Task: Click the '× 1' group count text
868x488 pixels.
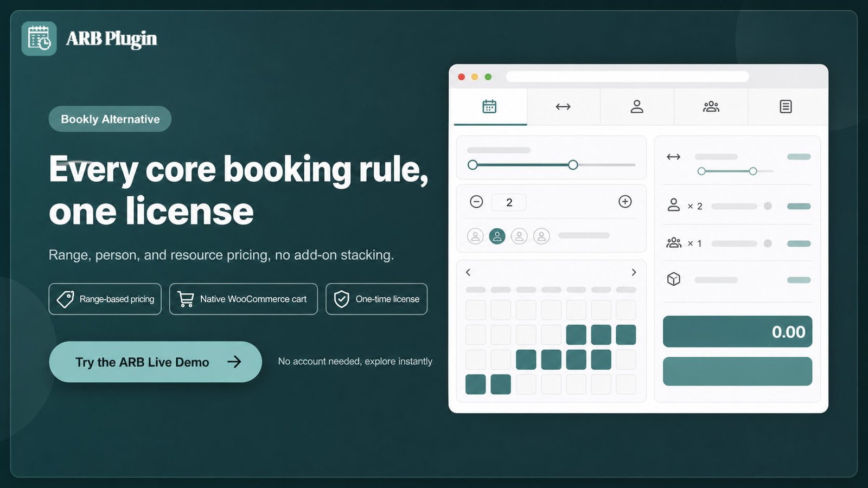Action: coord(695,243)
